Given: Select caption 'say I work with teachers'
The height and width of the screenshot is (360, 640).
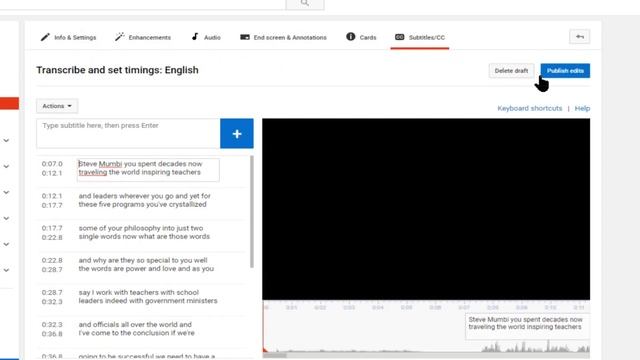Looking at the screenshot, I should 148,297.
